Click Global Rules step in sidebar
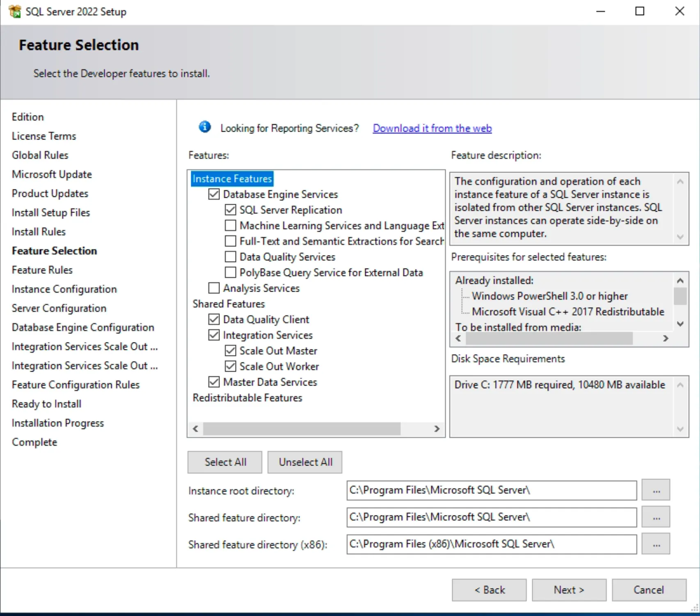The height and width of the screenshot is (616, 700). [40, 155]
